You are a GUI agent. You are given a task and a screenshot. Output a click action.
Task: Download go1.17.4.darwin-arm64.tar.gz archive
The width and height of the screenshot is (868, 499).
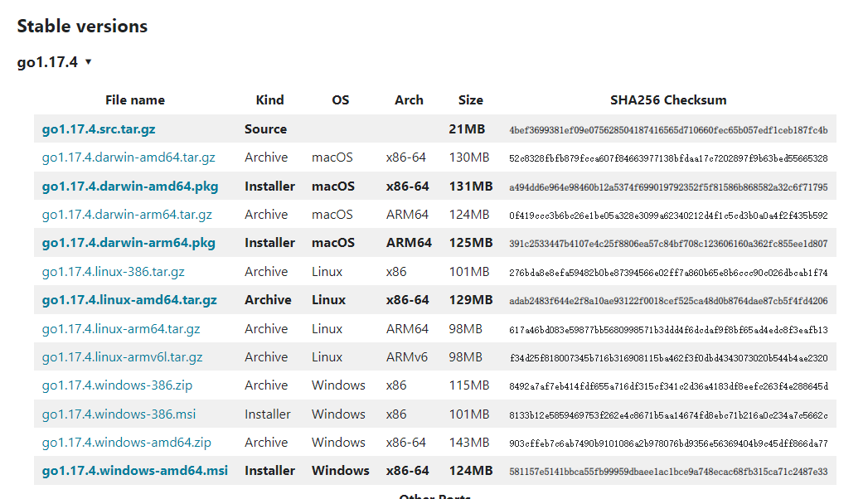pos(127,215)
